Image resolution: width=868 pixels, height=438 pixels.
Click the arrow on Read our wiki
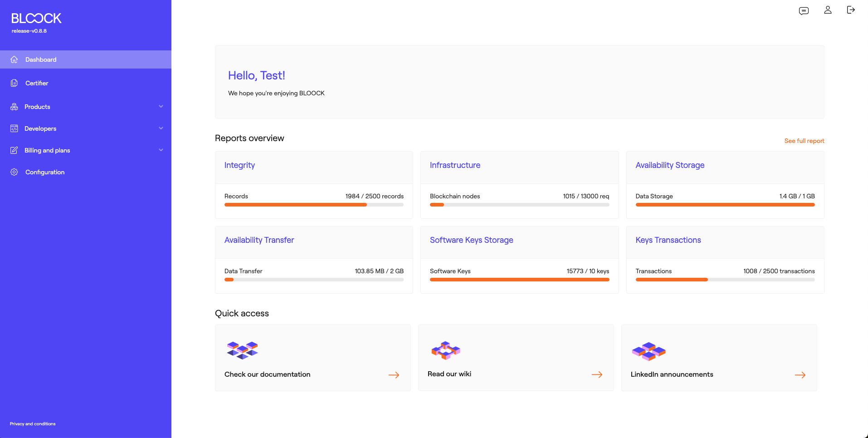click(597, 374)
